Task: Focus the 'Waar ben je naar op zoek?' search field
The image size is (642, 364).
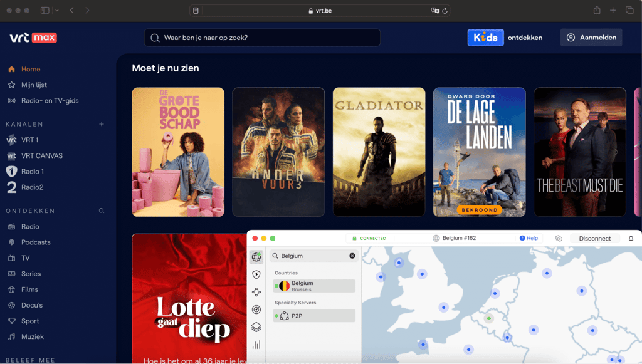Action: click(x=262, y=38)
